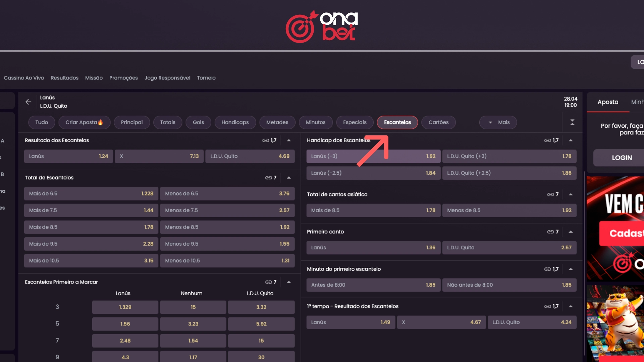Screen dimensions: 644x362
Task: Select Menos de 7.5 odds 2.57
Action: click(227, 210)
